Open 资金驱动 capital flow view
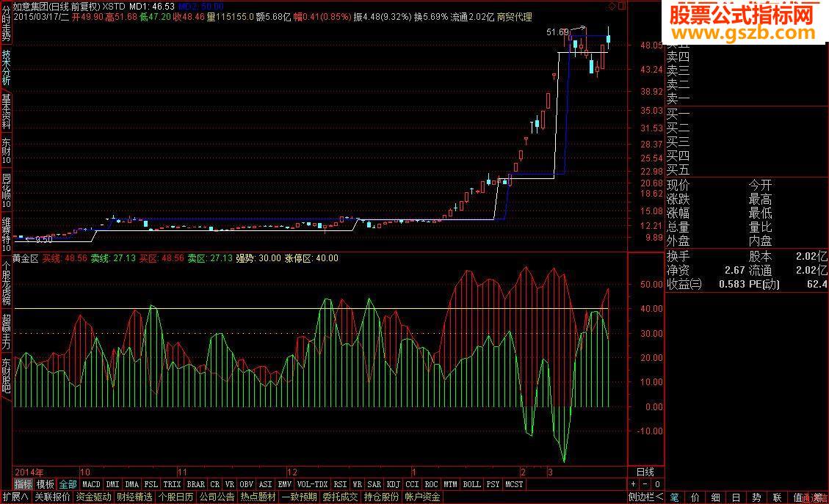This screenshot has width=829, height=504. (93, 497)
